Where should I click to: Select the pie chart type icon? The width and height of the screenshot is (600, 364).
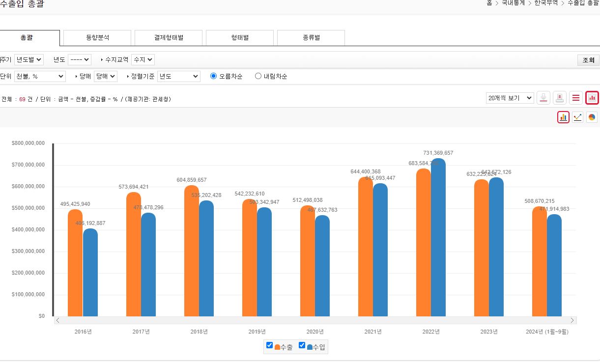click(592, 117)
